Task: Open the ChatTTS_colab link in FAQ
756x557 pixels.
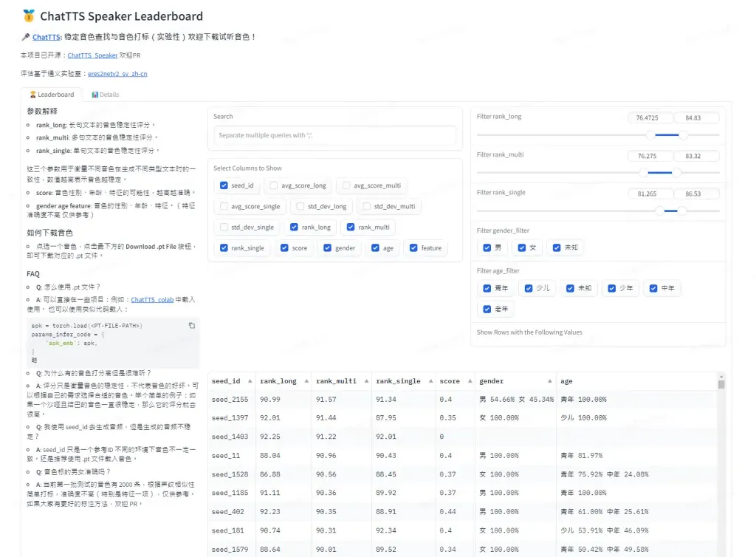Action: pos(152,299)
